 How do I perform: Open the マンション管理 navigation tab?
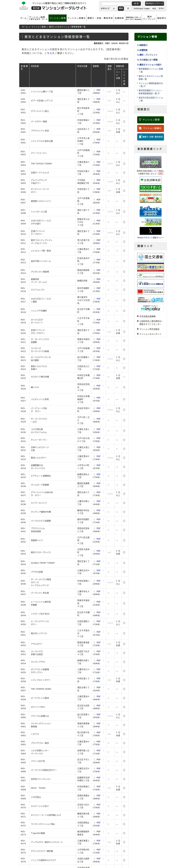pos(57,18)
